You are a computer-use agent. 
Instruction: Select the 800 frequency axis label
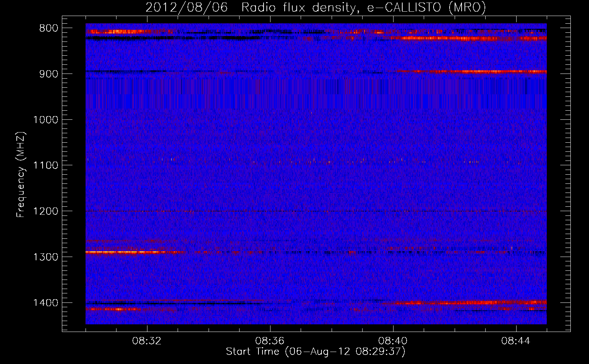[49, 28]
